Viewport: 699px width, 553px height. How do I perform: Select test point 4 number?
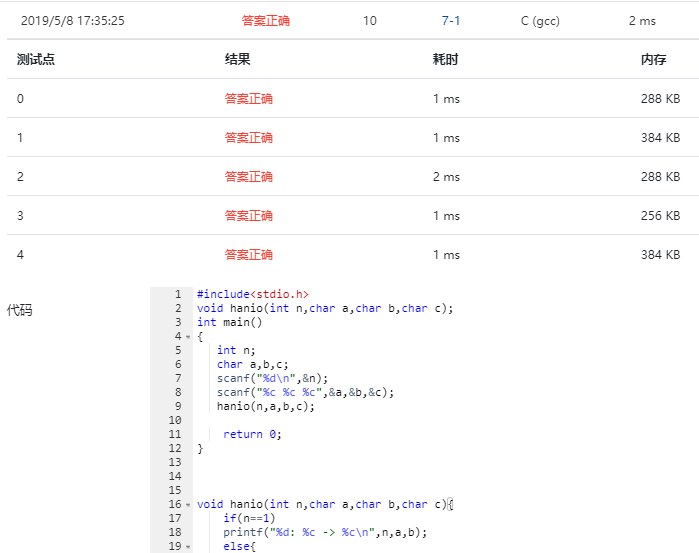tap(20, 255)
